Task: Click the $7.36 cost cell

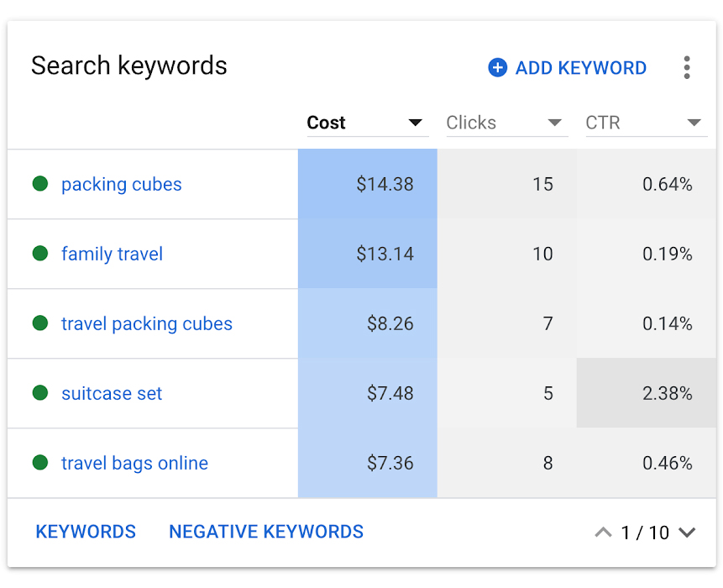Action: click(368, 463)
